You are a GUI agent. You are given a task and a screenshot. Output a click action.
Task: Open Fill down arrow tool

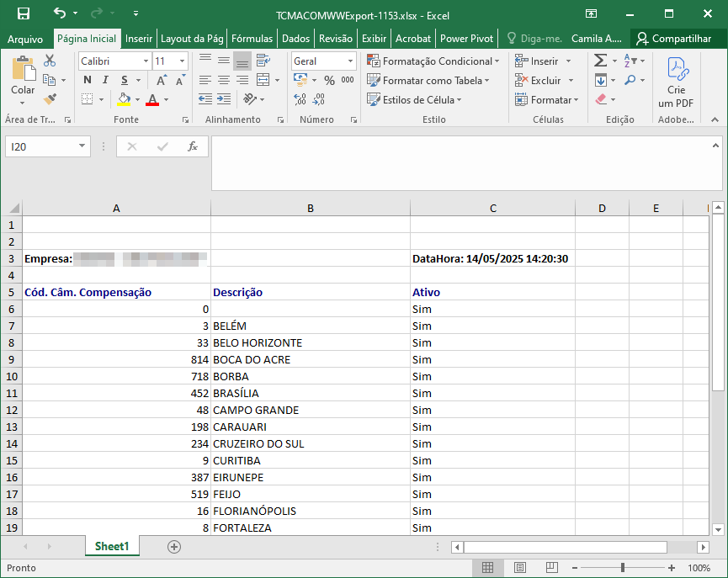coord(601,80)
